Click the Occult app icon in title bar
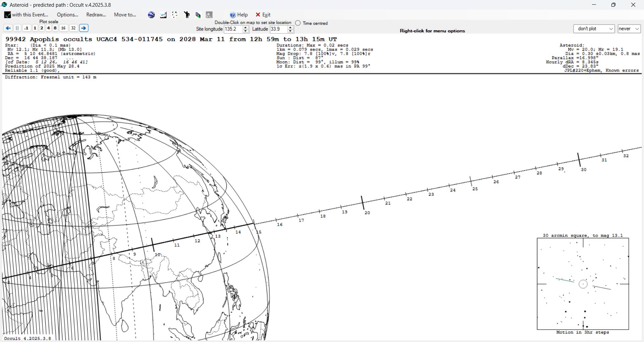Viewport: 644px width, 342px height. [4, 5]
